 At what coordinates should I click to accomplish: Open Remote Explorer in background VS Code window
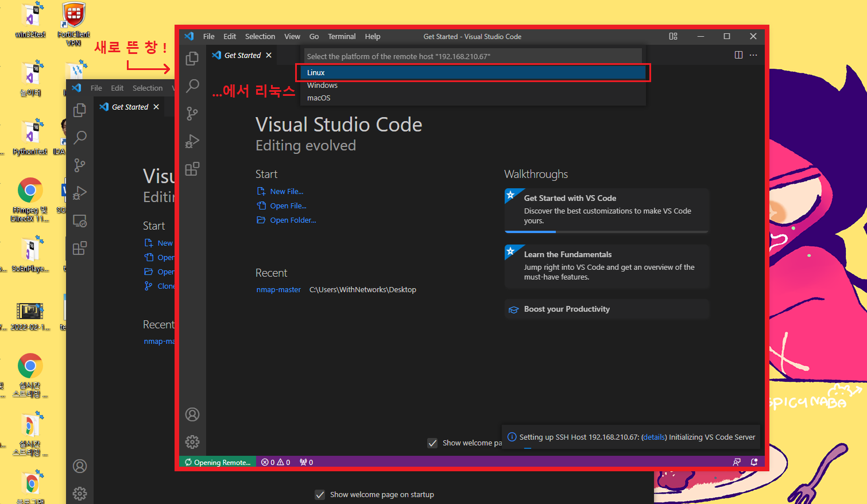(80, 221)
